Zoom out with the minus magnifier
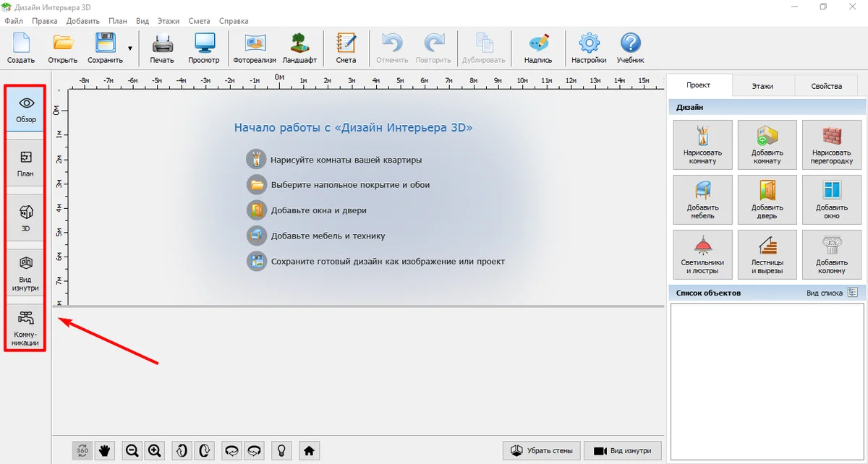868x464 pixels. coord(132,450)
